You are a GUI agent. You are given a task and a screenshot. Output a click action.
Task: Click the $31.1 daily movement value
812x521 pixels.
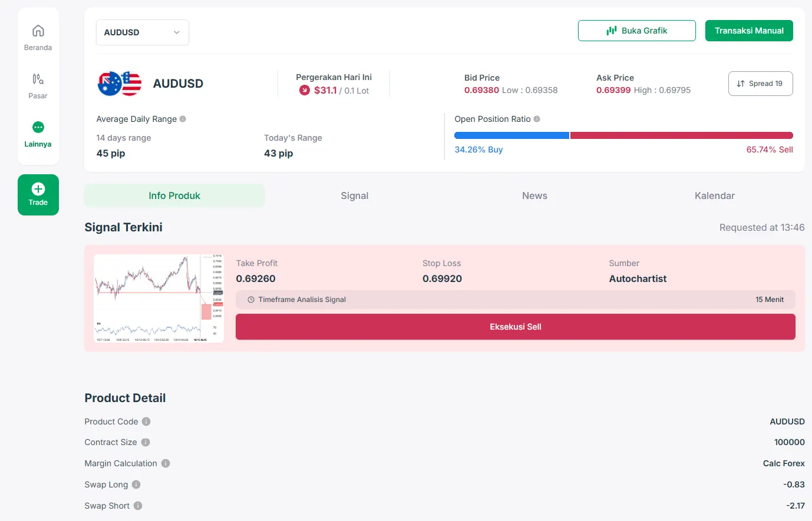tap(325, 90)
